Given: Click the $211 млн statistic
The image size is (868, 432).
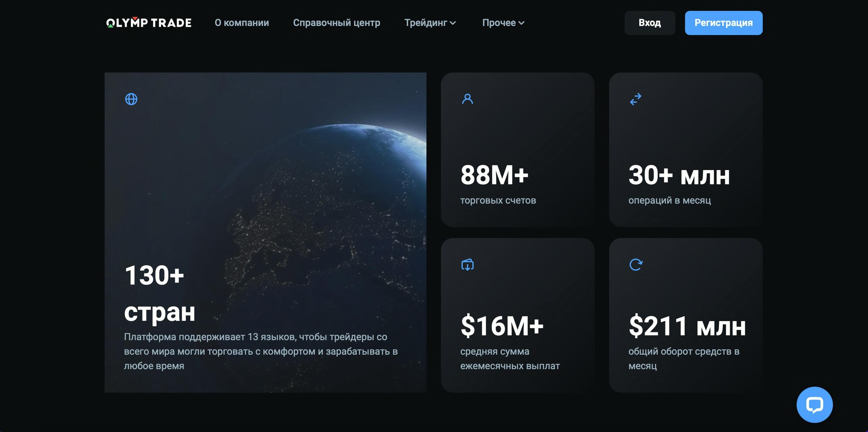Looking at the screenshot, I should pyautogui.click(x=687, y=326).
